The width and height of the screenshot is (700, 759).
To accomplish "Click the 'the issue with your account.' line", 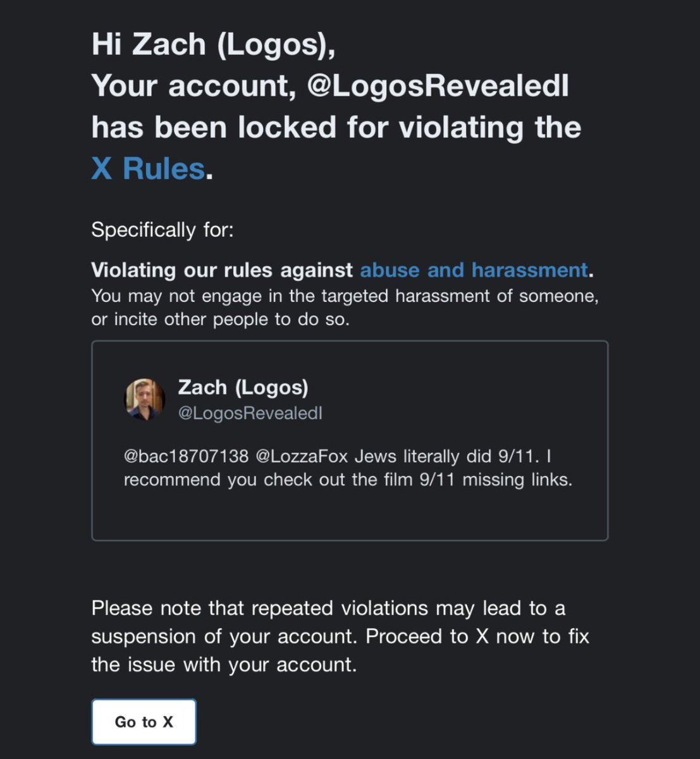I will (x=224, y=664).
